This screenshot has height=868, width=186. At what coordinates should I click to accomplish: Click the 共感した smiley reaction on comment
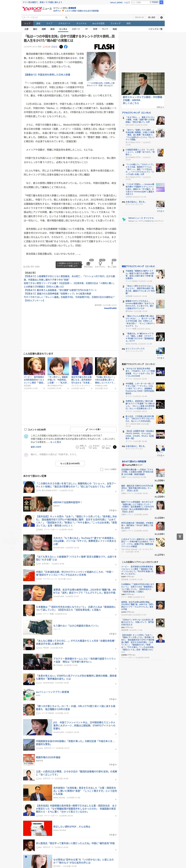pyautogui.click(x=81, y=447)
